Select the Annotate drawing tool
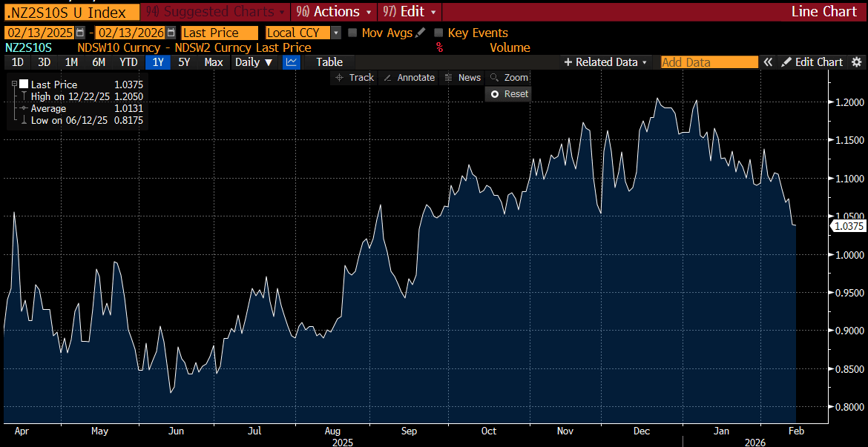 coord(410,78)
